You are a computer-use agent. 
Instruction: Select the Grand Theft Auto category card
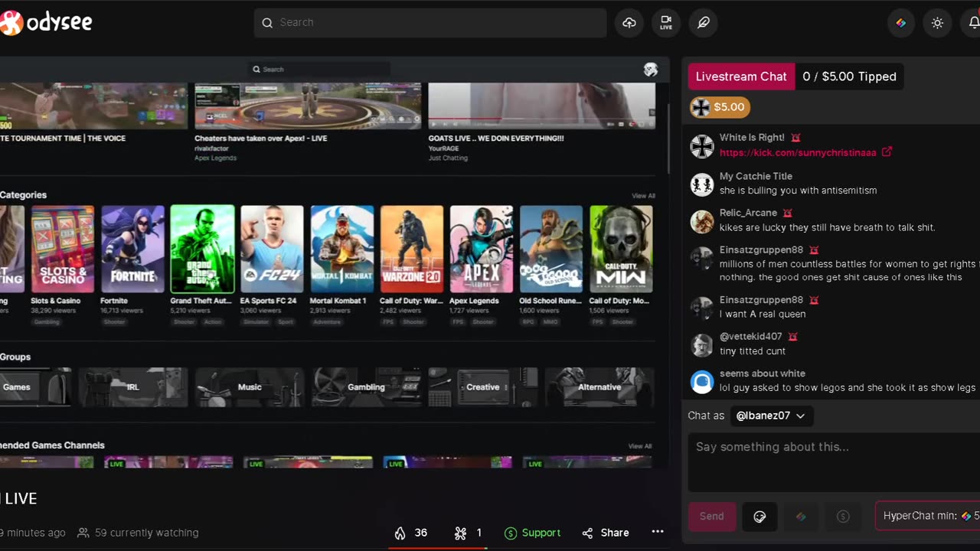[202, 249]
